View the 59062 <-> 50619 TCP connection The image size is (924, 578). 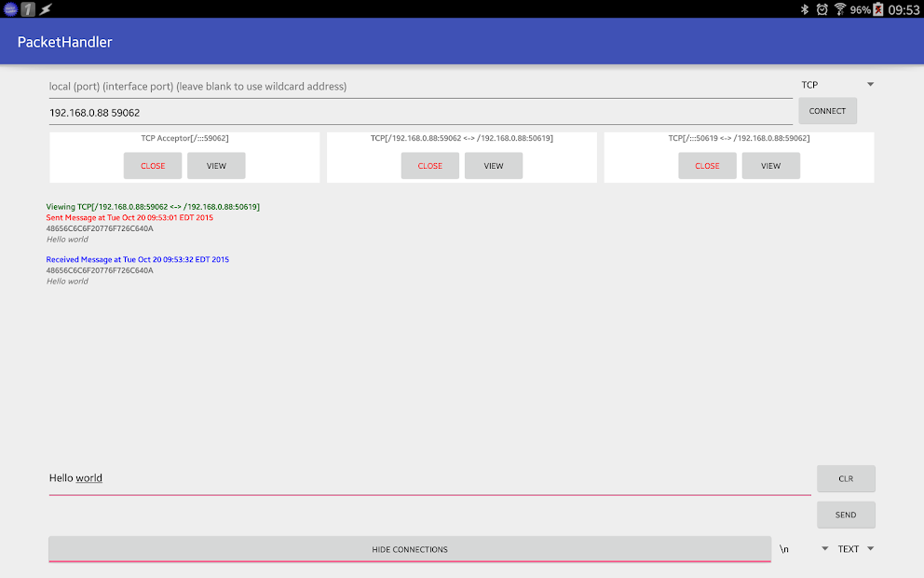point(494,166)
